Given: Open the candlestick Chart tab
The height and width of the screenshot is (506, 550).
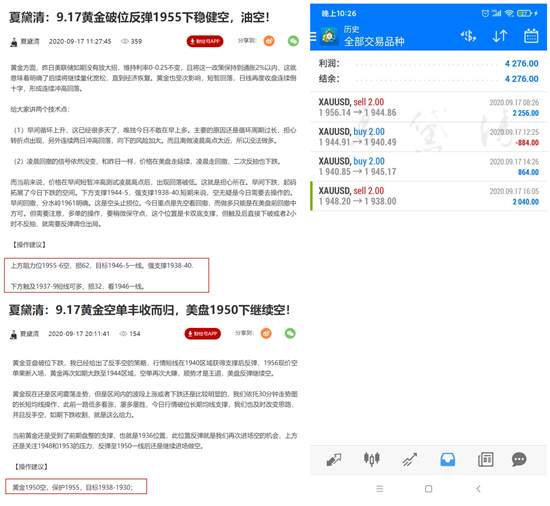Looking at the screenshot, I should 371,459.
